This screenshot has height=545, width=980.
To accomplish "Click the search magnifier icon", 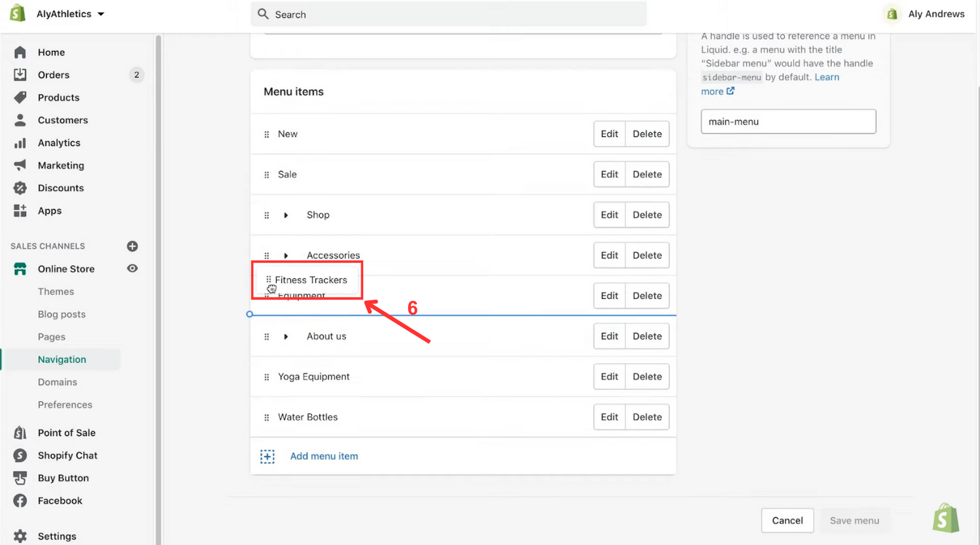I will click(263, 14).
